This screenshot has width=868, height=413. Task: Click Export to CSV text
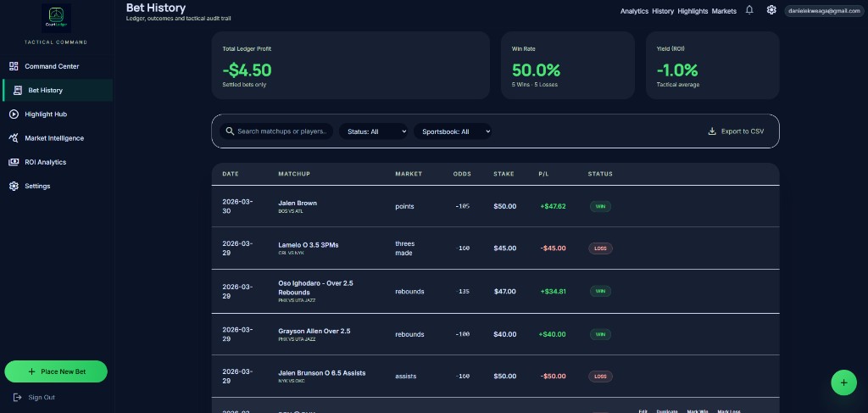click(x=743, y=131)
